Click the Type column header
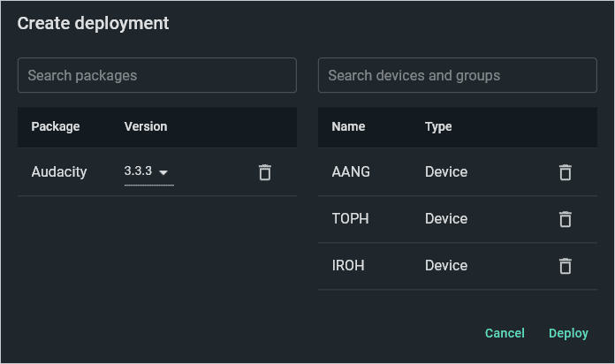This screenshot has height=364, width=615. 438,126
